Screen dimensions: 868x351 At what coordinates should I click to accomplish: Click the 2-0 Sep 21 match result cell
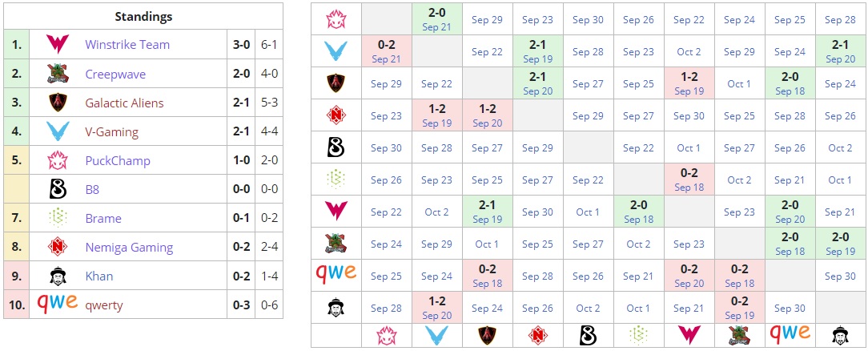coord(436,19)
